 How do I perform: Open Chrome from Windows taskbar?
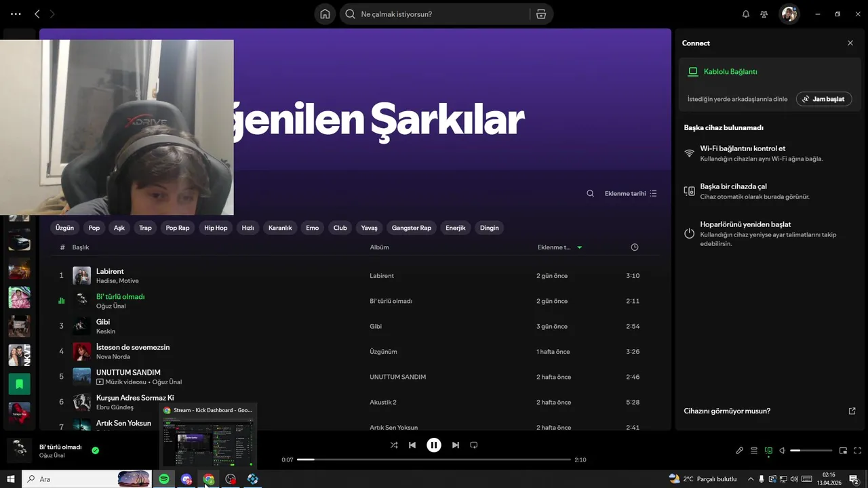pyautogui.click(x=209, y=479)
